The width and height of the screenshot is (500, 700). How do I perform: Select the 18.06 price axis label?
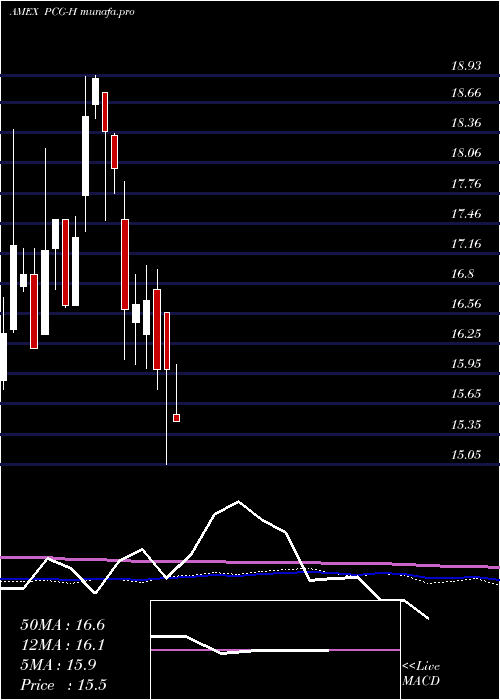466,153
